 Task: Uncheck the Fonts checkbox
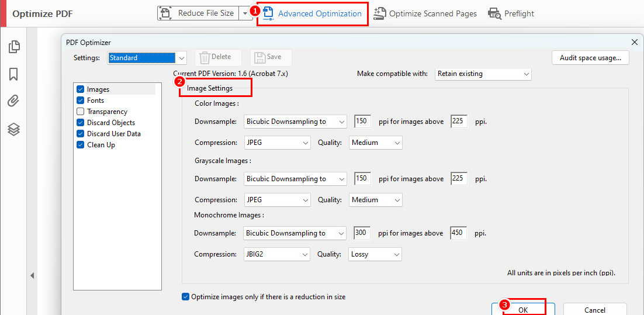click(81, 101)
